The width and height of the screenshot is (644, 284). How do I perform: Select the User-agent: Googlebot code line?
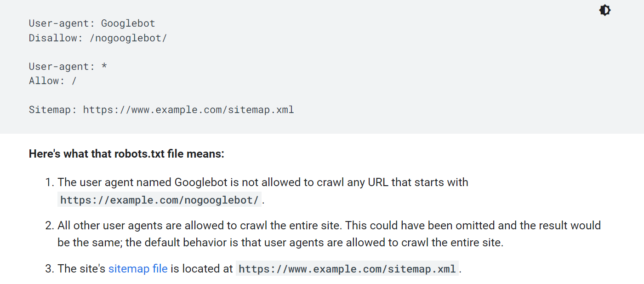(91, 23)
